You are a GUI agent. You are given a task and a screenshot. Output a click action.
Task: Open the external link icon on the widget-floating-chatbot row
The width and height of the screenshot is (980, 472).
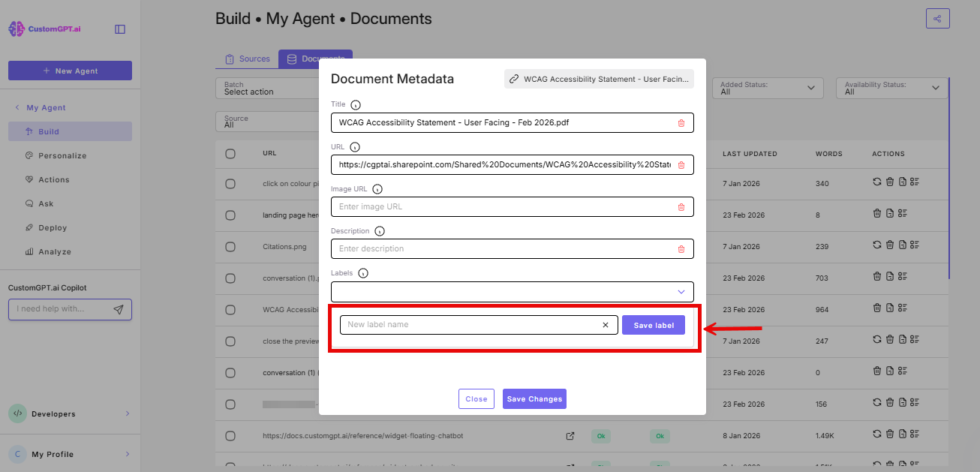pos(570,434)
